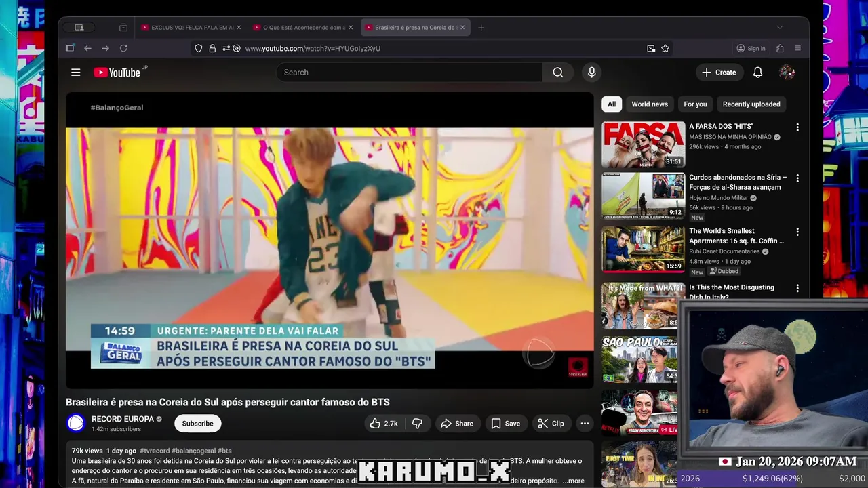Screen dimensions: 868x488
Task: Share this video
Action: 457,424
